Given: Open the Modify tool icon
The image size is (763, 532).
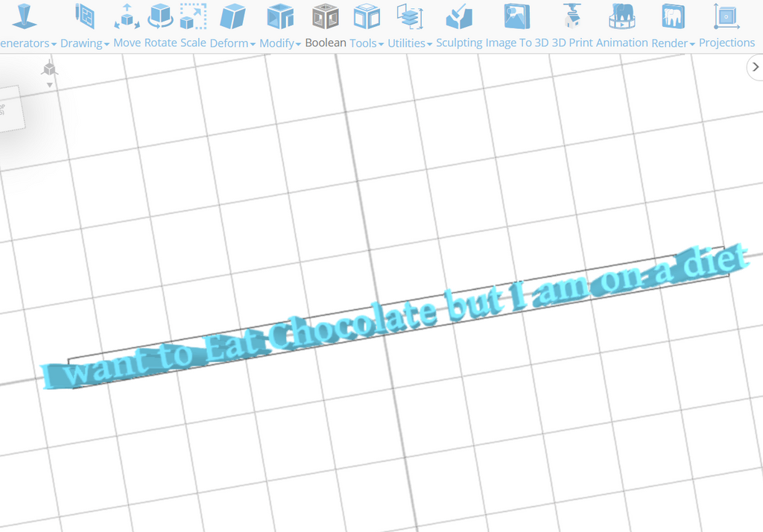Looking at the screenshot, I should coord(280,16).
